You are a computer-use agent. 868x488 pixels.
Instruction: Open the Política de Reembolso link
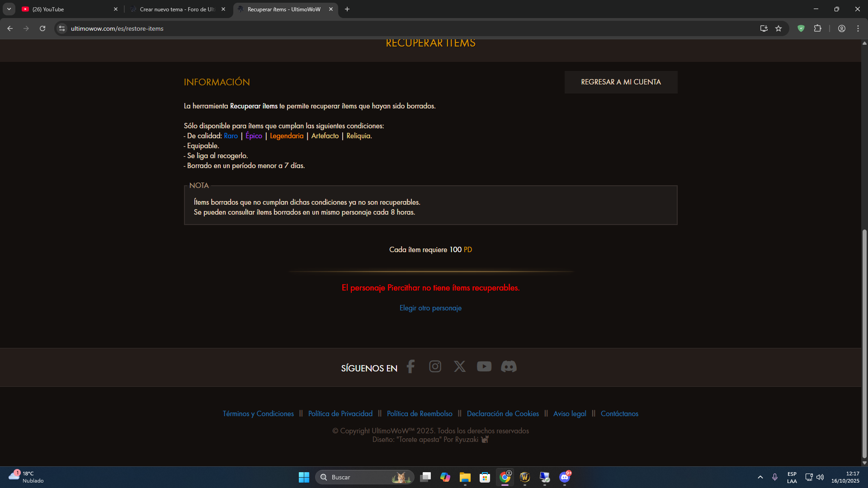coord(420,414)
